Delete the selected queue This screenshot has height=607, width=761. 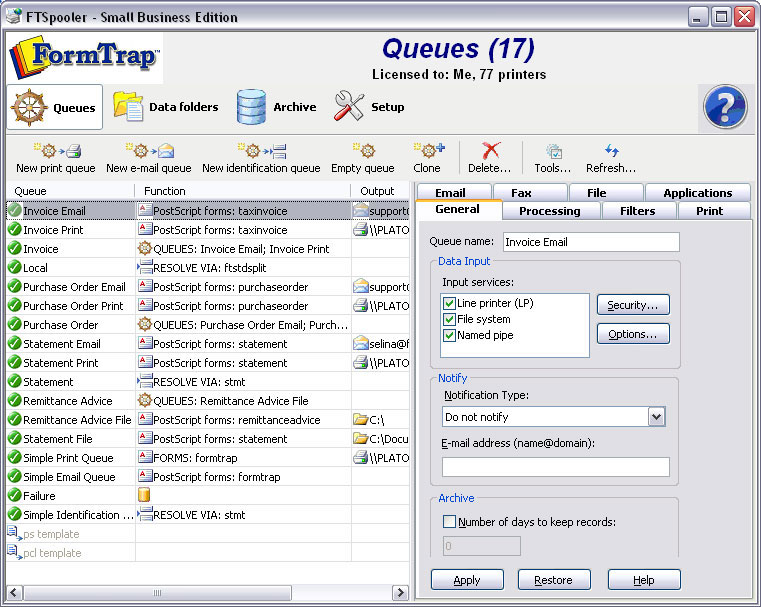(490, 152)
